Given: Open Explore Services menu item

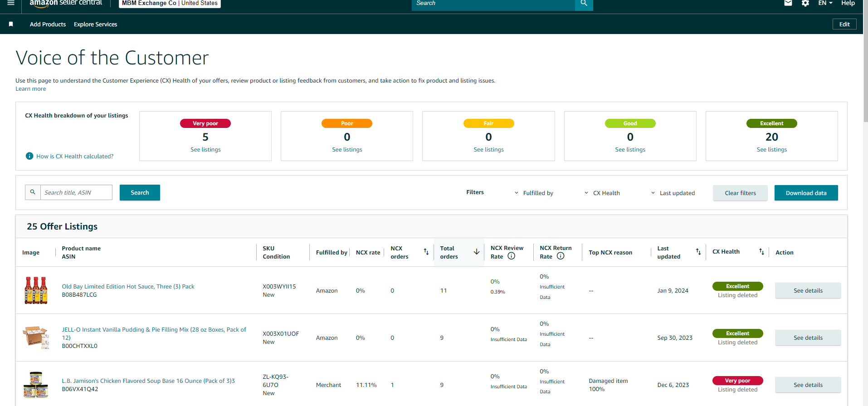Looking at the screenshot, I should pos(95,24).
